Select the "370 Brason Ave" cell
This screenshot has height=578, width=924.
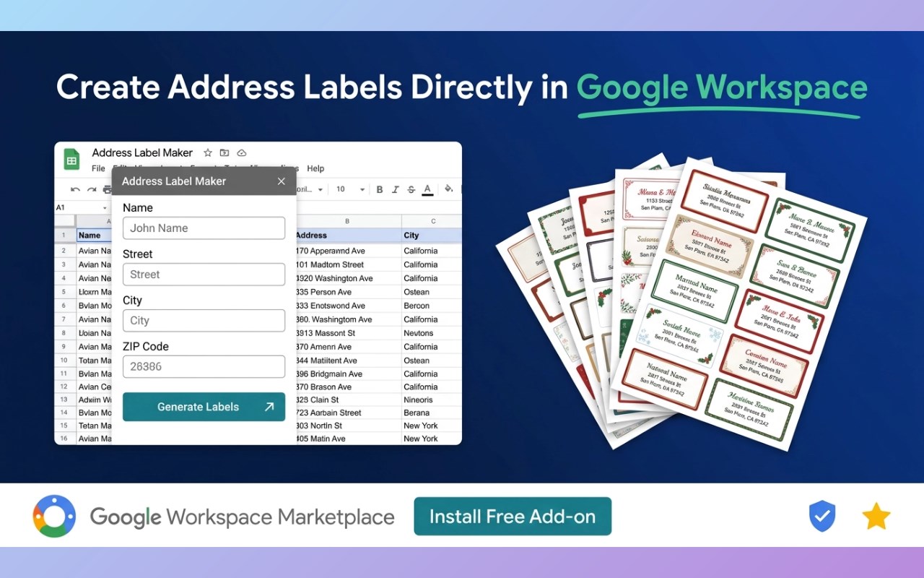tap(348, 387)
